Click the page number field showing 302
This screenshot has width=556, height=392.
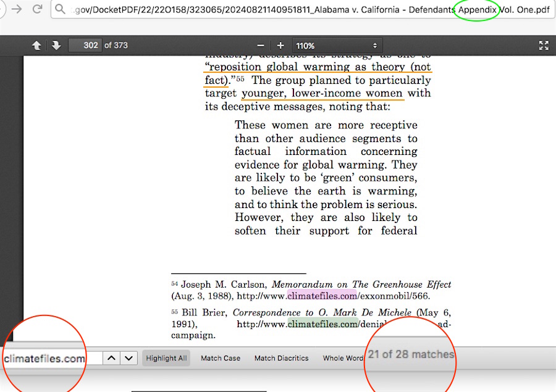pos(85,46)
